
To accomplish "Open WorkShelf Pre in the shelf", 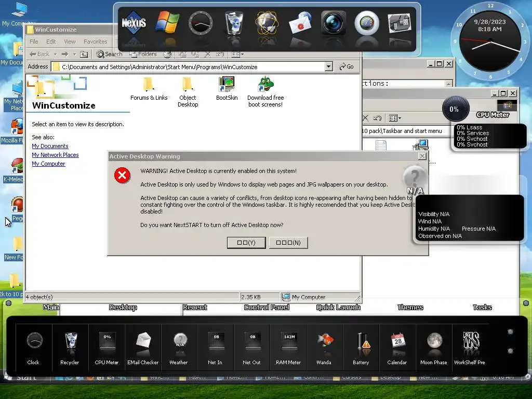I will click(x=470, y=348).
